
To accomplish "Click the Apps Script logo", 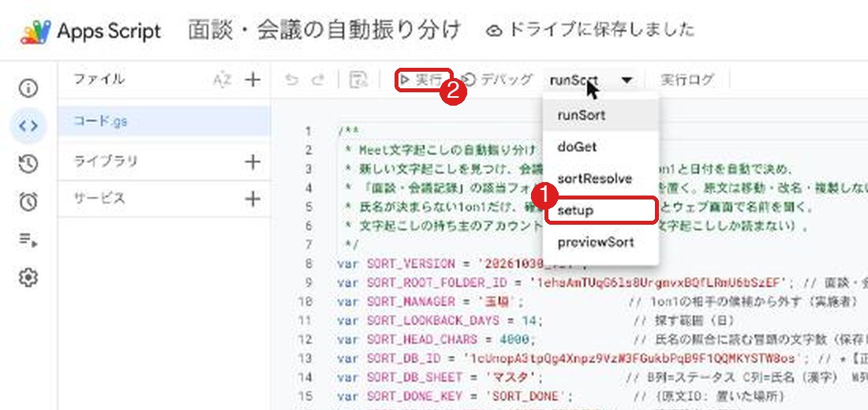I will 36,31.
